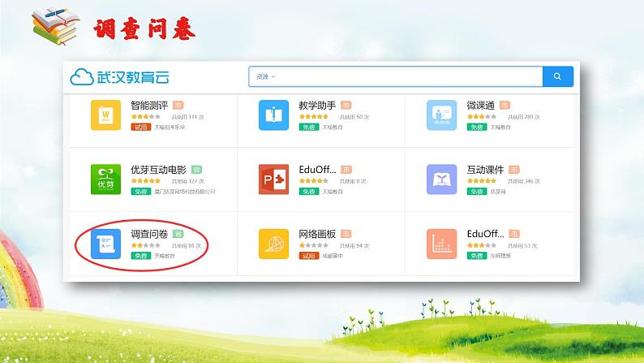Click orange badge next to 网络画板
Screen dimensions: 644x363
click(346, 234)
